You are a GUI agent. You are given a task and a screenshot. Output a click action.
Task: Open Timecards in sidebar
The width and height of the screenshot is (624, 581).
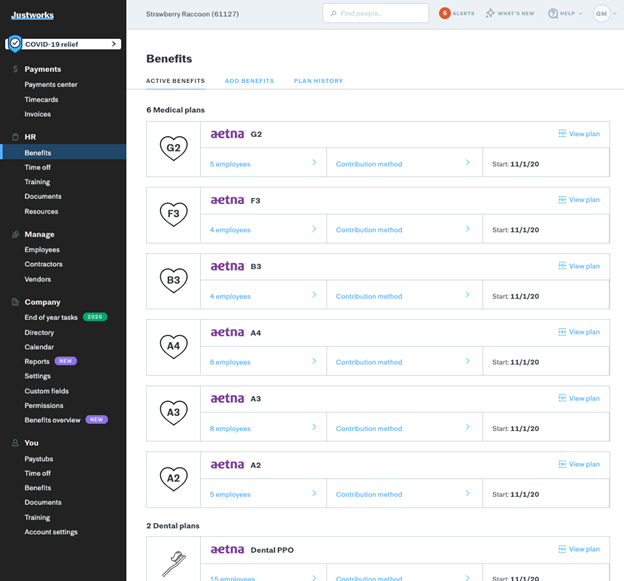tap(41, 99)
